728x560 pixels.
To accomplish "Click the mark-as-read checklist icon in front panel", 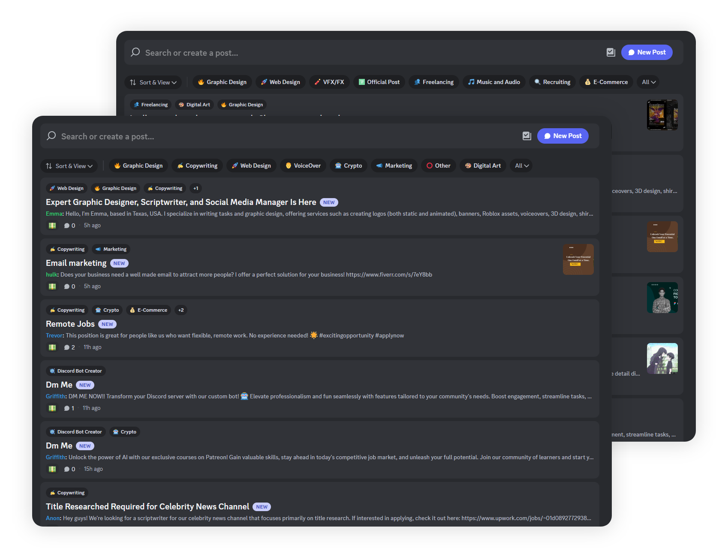I will coord(527,136).
